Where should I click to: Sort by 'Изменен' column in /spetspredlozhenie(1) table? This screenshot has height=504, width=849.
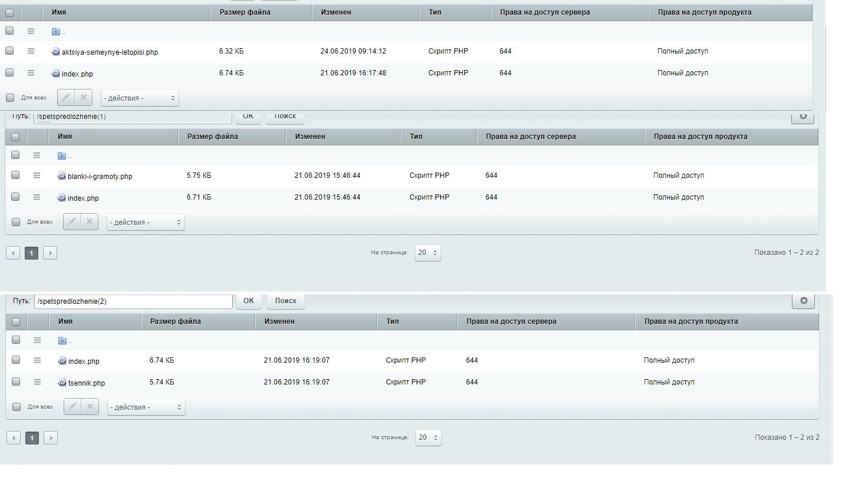point(343,137)
